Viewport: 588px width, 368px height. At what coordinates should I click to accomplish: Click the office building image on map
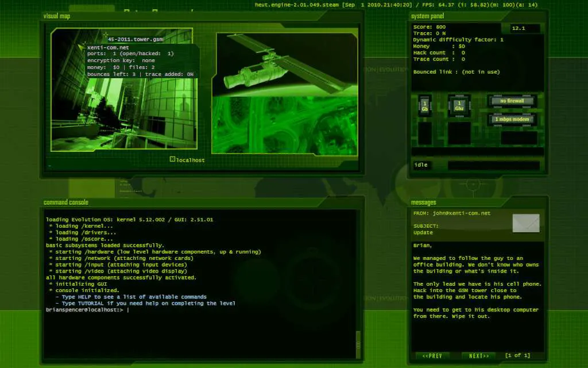click(124, 90)
